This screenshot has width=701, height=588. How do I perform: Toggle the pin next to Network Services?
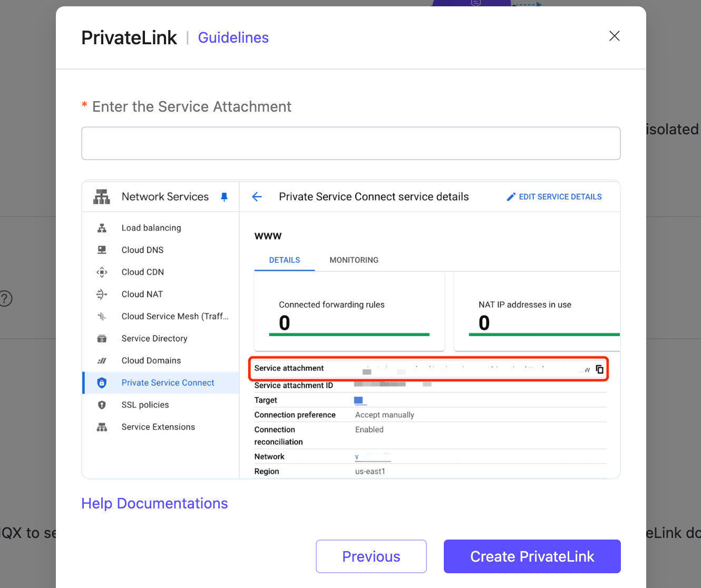224,197
